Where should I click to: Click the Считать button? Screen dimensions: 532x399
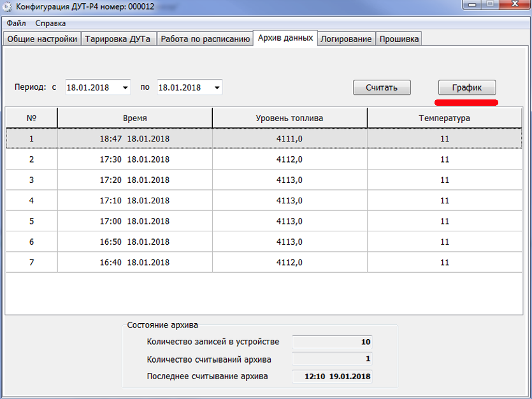(x=382, y=87)
